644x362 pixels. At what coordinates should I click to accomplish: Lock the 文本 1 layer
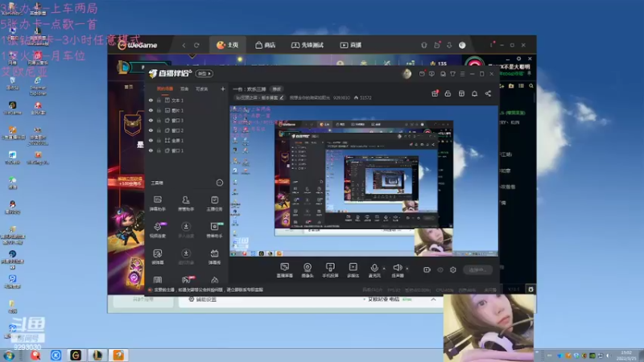click(159, 100)
